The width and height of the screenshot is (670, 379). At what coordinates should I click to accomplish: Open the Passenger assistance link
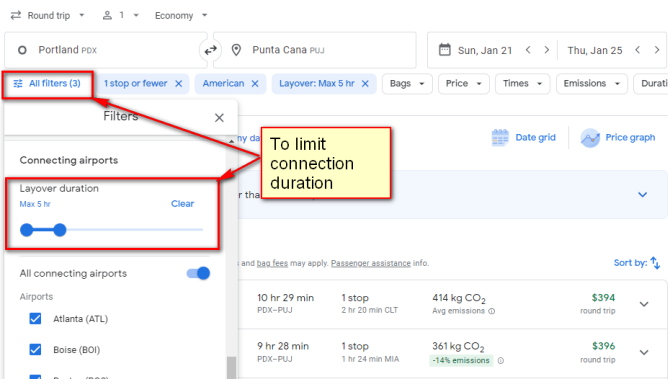tap(370, 263)
